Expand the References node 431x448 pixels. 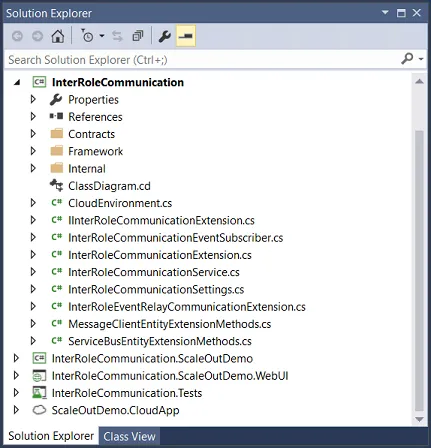(x=33, y=117)
